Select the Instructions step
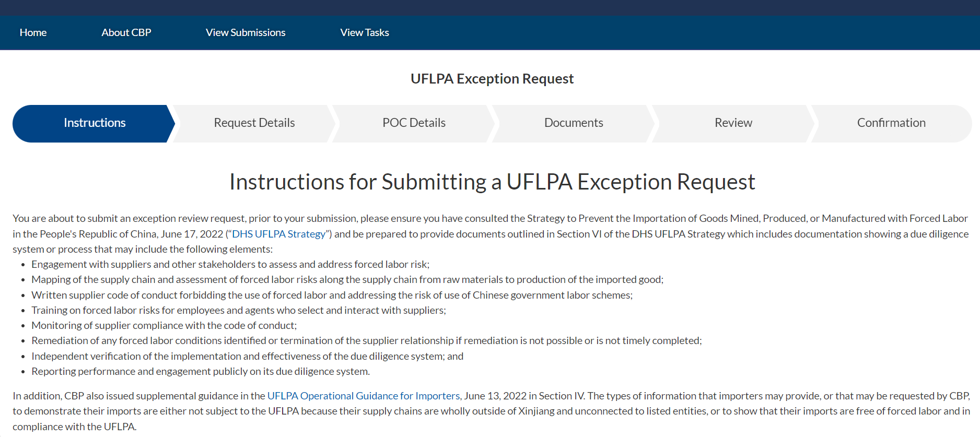Image resolution: width=980 pixels, height=437 pixels. tap(95, 123)
